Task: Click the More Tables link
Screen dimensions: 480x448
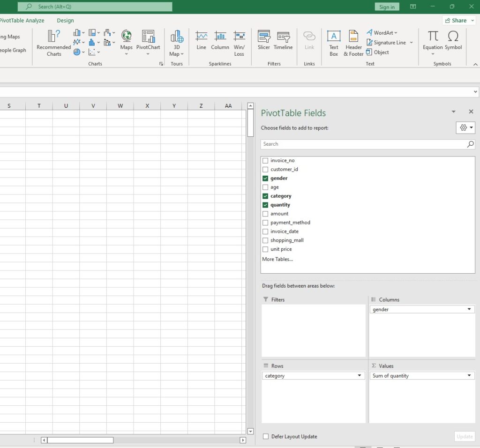Action: (277, 259)
